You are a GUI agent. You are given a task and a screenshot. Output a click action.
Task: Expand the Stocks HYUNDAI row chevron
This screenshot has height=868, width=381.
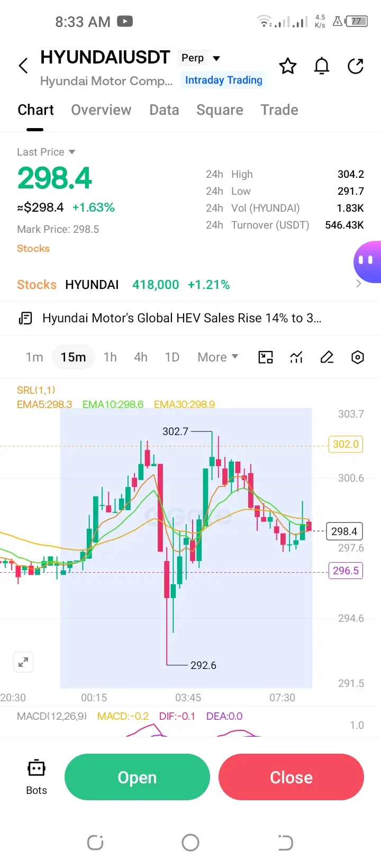pyautogui.click(x=359, y=284)
